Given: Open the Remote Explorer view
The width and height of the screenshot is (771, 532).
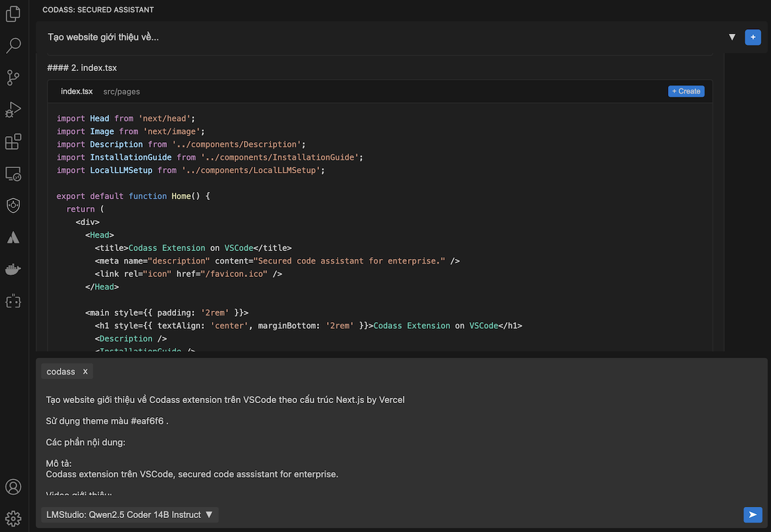Looking at the screenshot, I should [13, 174].
